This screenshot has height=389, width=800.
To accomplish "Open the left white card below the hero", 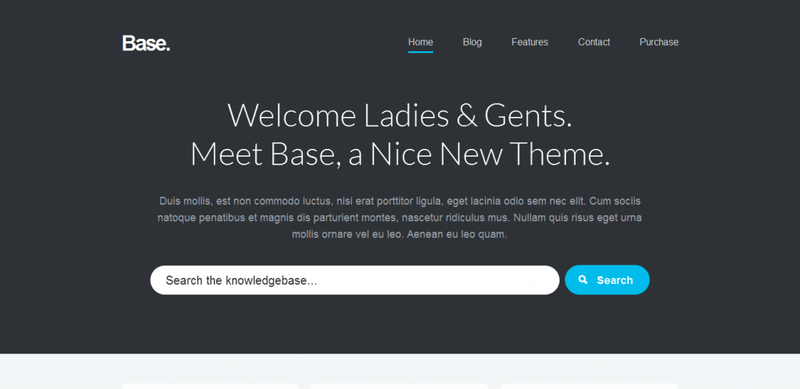I will tap(210, 386).
